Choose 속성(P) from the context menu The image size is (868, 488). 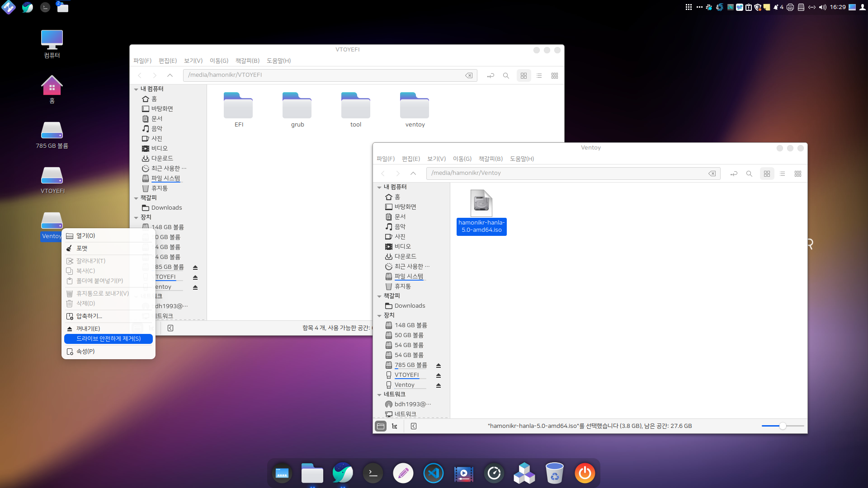[x=85, y=351]
